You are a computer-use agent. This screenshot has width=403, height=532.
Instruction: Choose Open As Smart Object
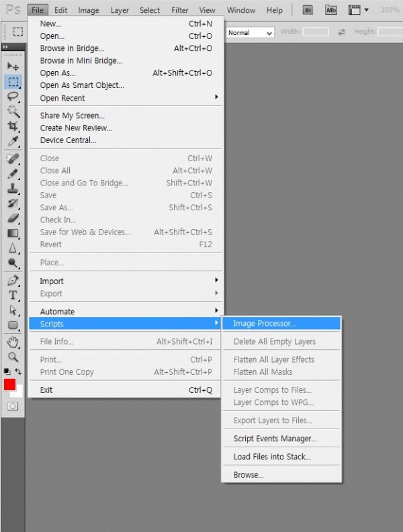click(x=126, y=85)
